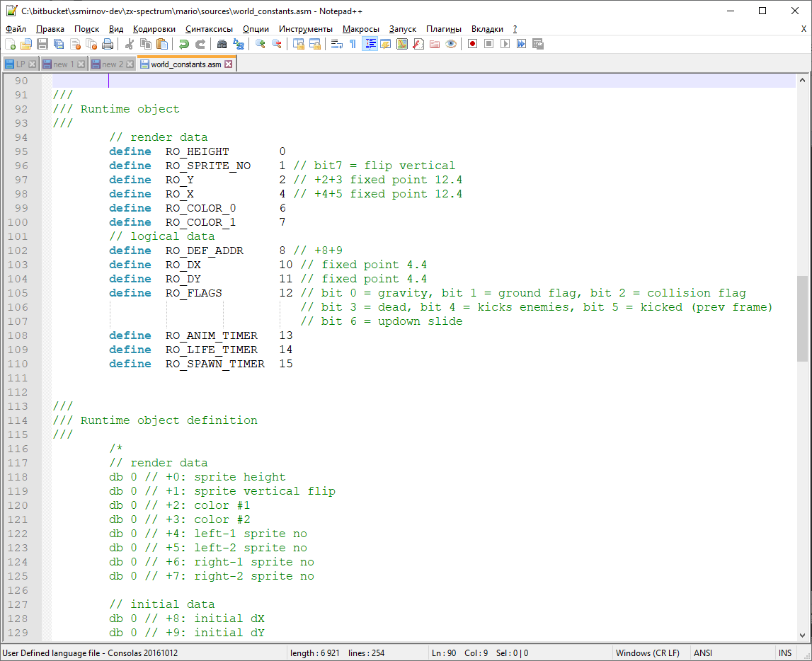The image size is (812, 661).
Task: Click the line 110 RO_SPAWN_TIMER text
Action: [215, 364]
